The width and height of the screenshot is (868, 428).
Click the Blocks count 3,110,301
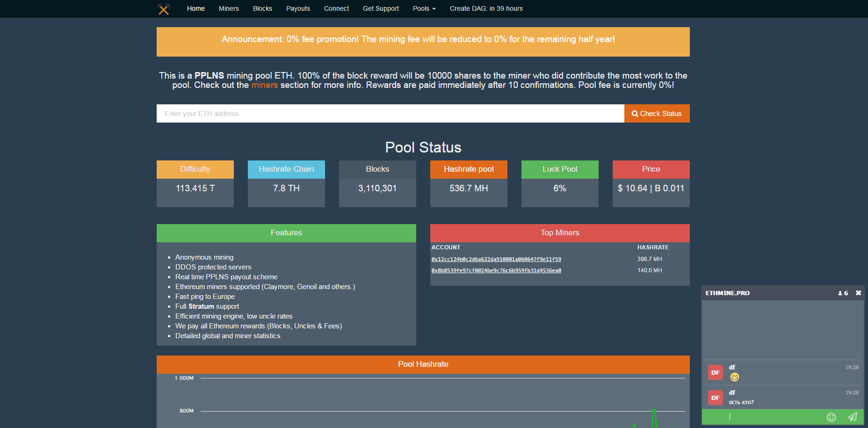(x=377, y=188)
